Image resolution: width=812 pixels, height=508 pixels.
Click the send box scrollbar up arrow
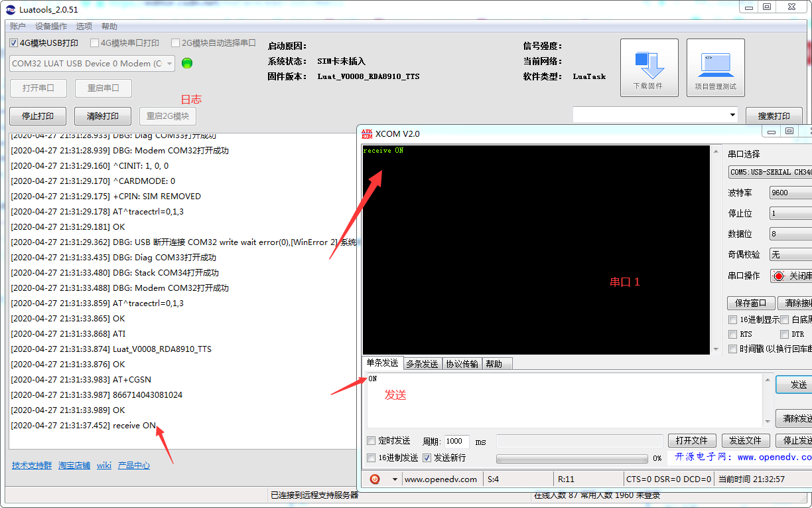768,379
